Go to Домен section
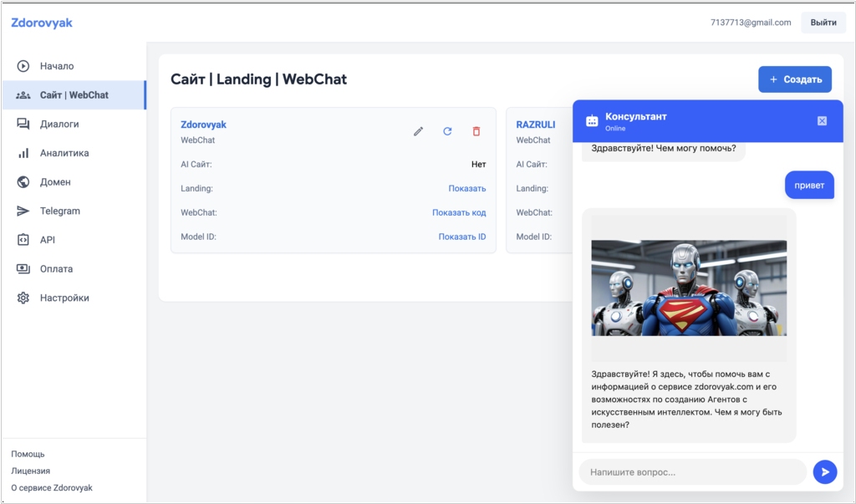856x504 pixels. (x=55, y=182)
